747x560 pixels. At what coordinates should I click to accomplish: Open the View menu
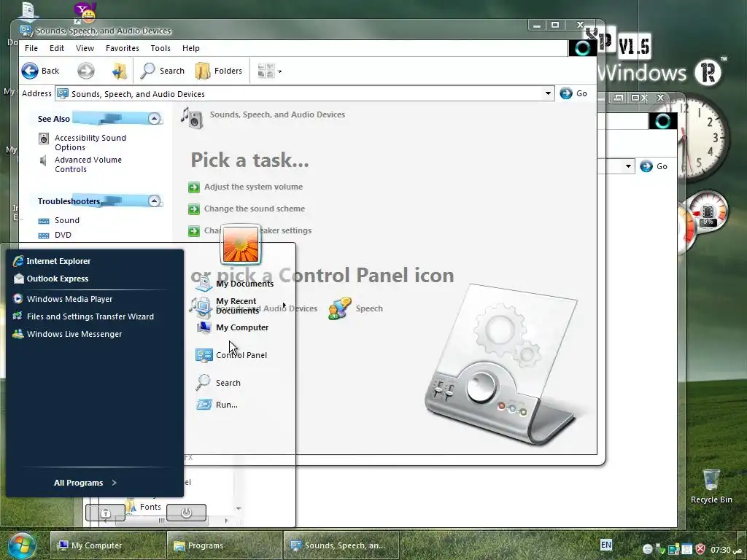click(85, 48)
